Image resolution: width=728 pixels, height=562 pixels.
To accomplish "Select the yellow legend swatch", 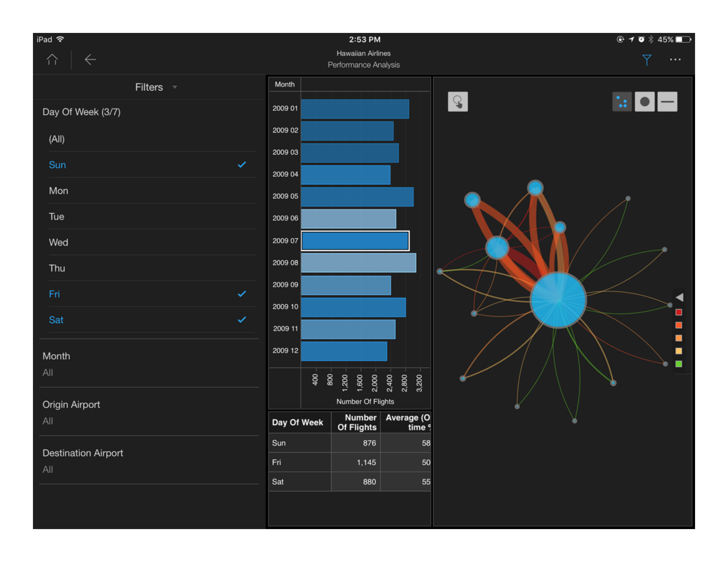I will (x=679, y=351).
